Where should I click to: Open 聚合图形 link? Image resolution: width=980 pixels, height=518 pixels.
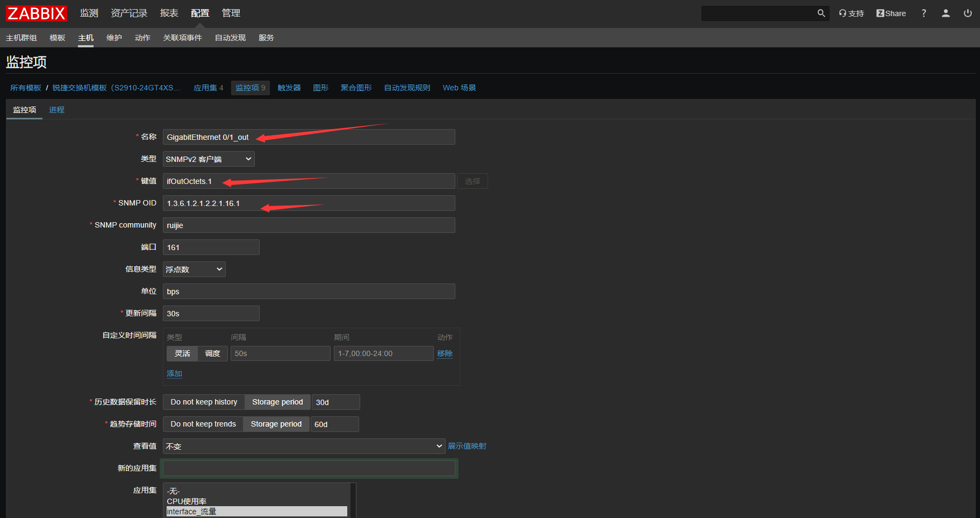pyautogui.click(x=356, y=88)
